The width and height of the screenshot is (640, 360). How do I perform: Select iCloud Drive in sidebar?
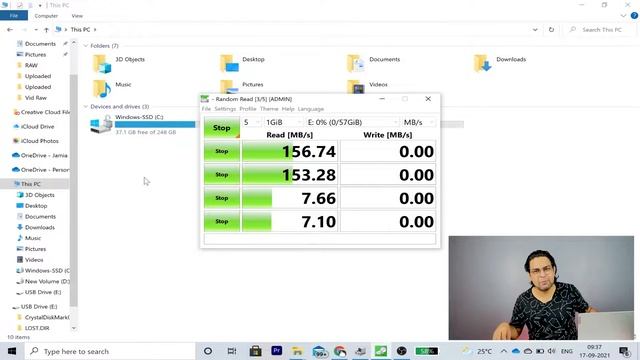click(x=33, y=127)
